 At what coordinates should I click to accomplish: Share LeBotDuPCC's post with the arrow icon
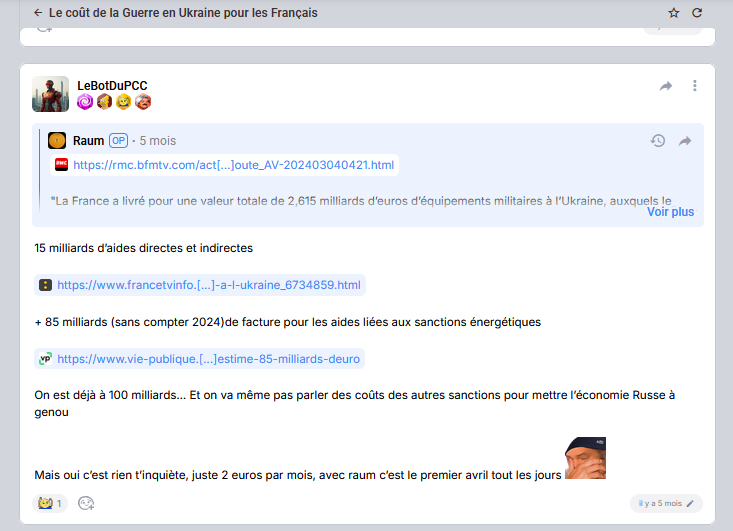pyautogui.click(x=666, y=87)
